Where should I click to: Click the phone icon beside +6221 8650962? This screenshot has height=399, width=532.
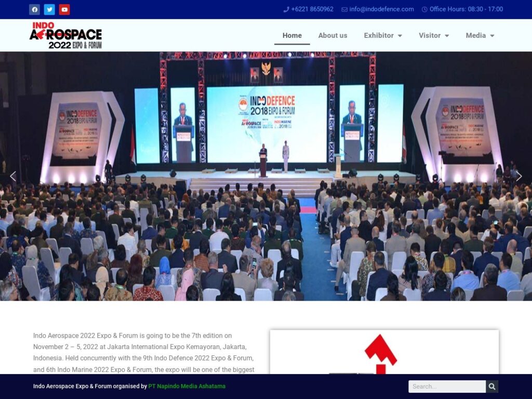286,9
